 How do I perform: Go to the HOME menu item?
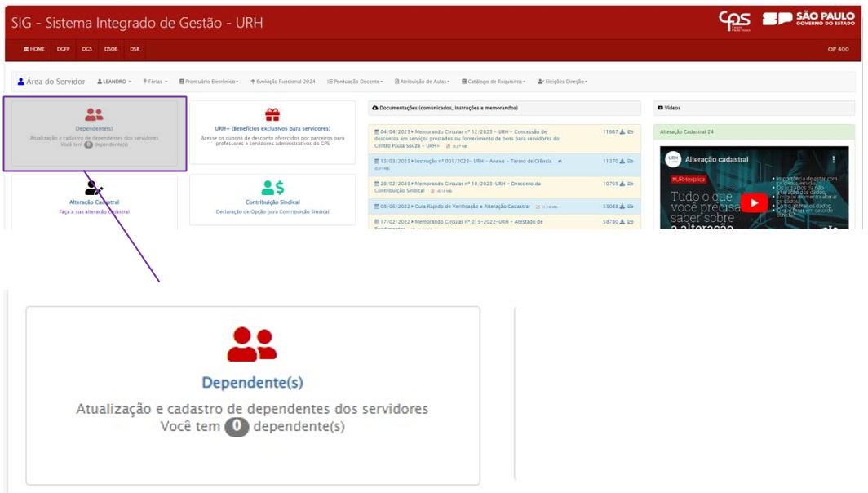pyautogui.click(x=34, y=49)
